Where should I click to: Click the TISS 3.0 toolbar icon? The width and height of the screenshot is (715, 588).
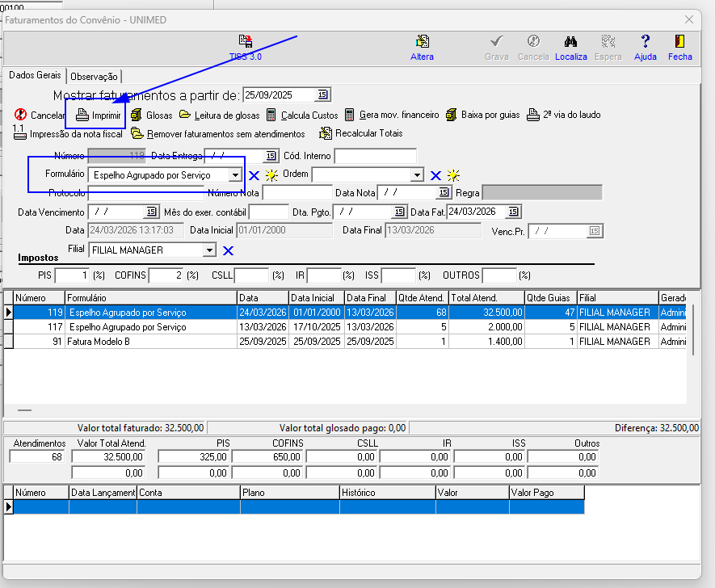point(246,42)
